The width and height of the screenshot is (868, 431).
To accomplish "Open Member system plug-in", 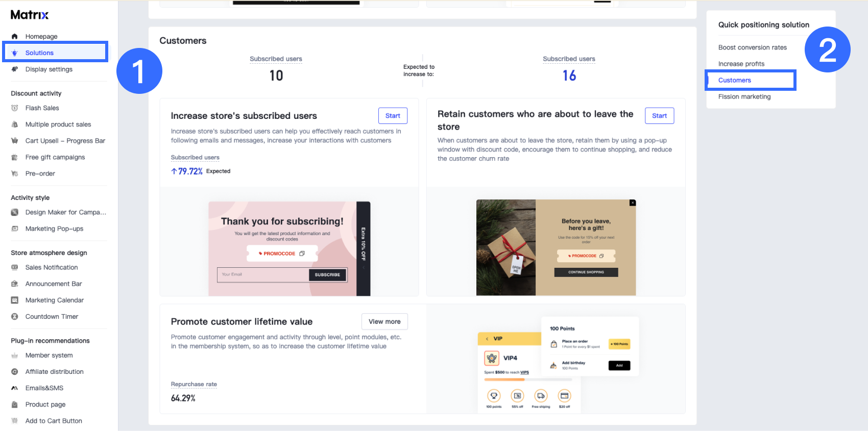I will [49, 356].
